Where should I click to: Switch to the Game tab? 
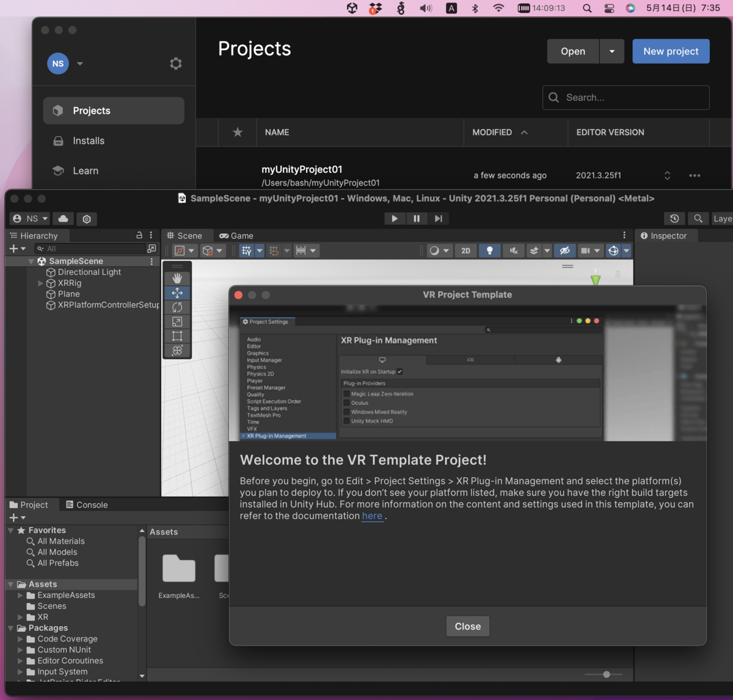pos(236,235)
